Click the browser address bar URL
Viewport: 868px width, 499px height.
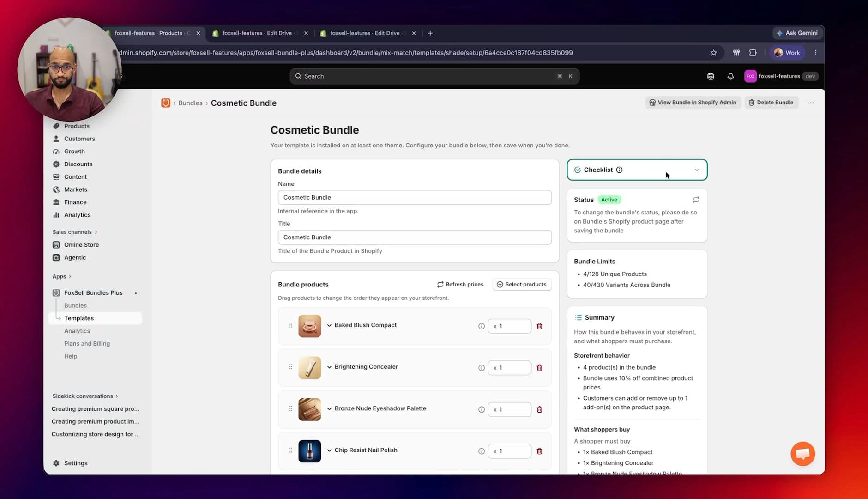click(345, 53)
